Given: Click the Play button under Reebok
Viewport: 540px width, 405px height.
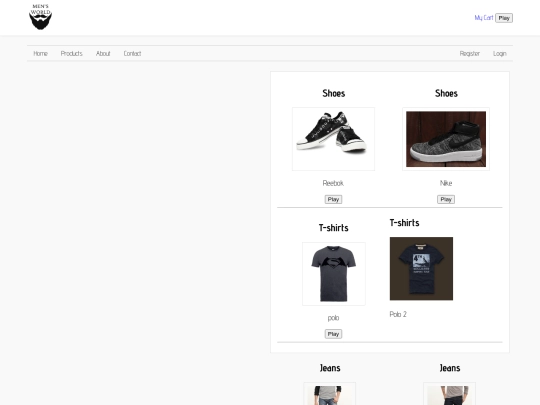Looking at the screenshot, I should (333, 199).
